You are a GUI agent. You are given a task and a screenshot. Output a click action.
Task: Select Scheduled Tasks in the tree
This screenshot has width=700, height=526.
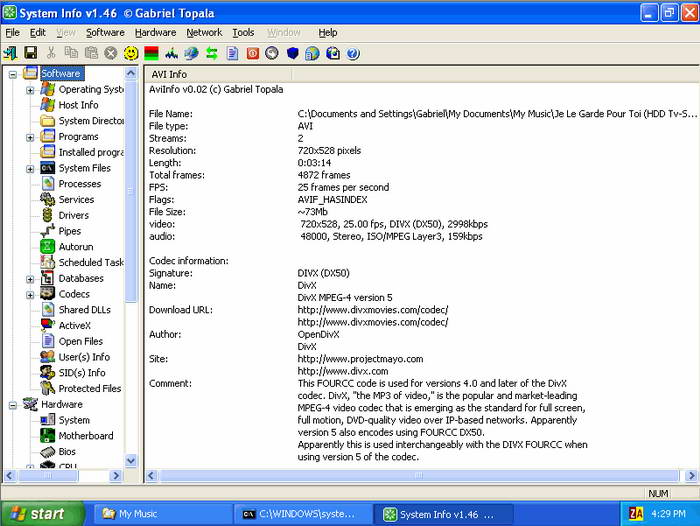(x=91, y=263)
